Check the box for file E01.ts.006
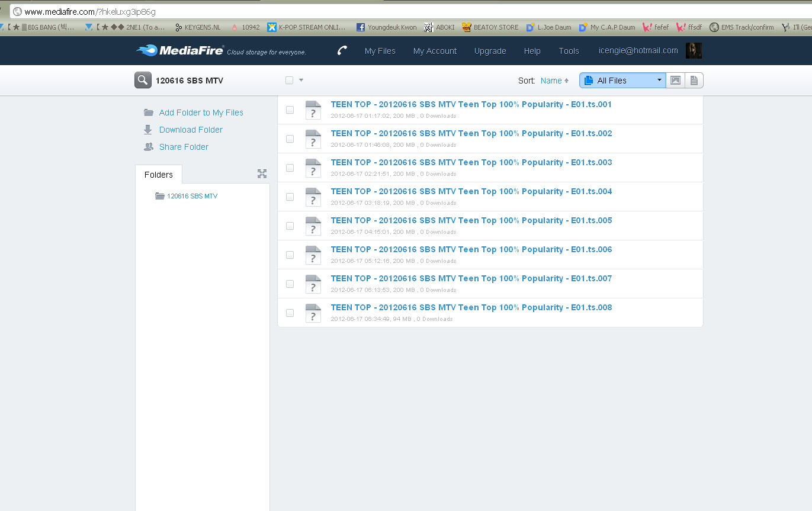This screenshot has height=511, width=812. coord(290,255)
